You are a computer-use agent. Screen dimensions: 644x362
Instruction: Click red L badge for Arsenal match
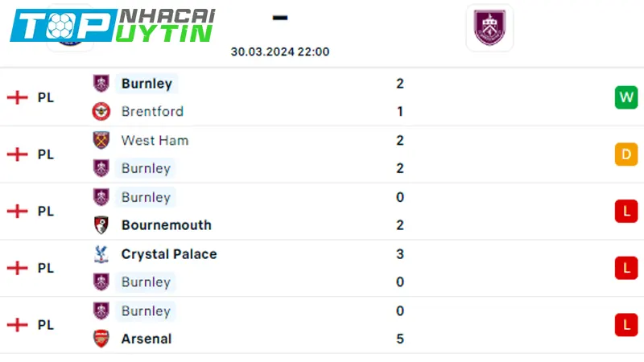point(626,325)
